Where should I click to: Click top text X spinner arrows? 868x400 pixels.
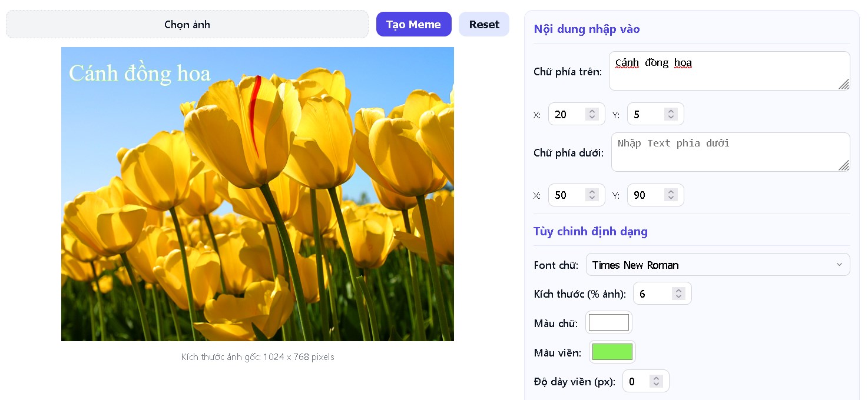[592, 114]
